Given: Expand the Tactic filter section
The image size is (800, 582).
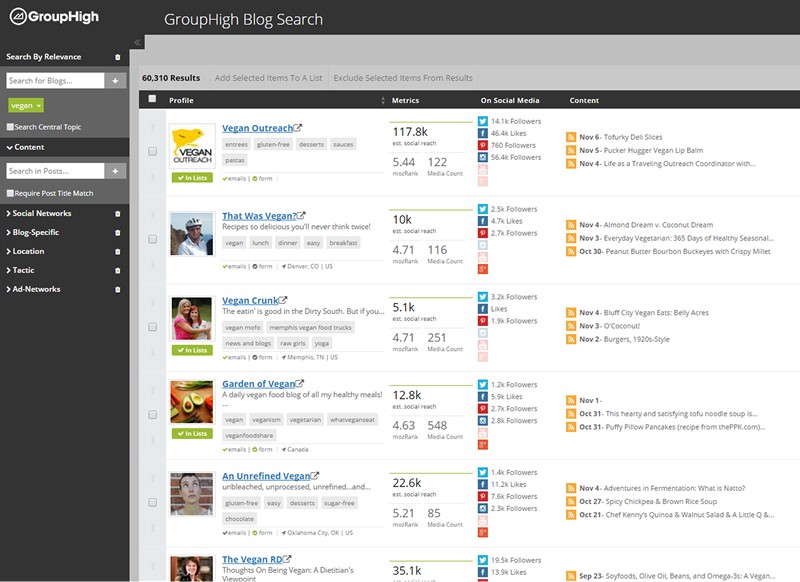Looking at the screenshot, I should pos(20,270).
